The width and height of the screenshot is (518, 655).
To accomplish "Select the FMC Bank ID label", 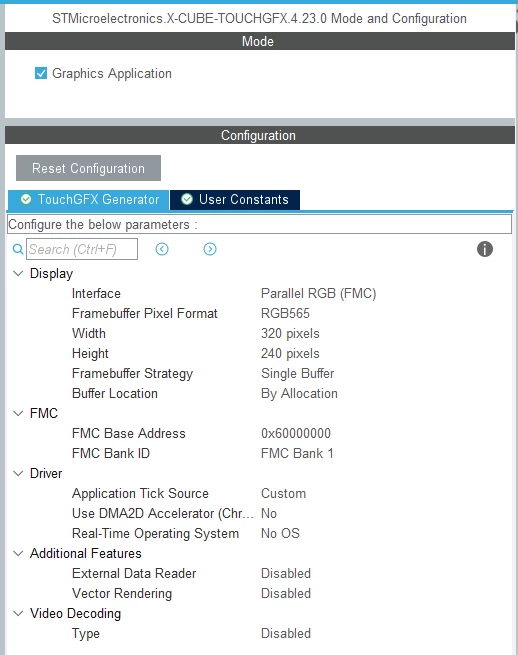I will (x=111, y=453).
